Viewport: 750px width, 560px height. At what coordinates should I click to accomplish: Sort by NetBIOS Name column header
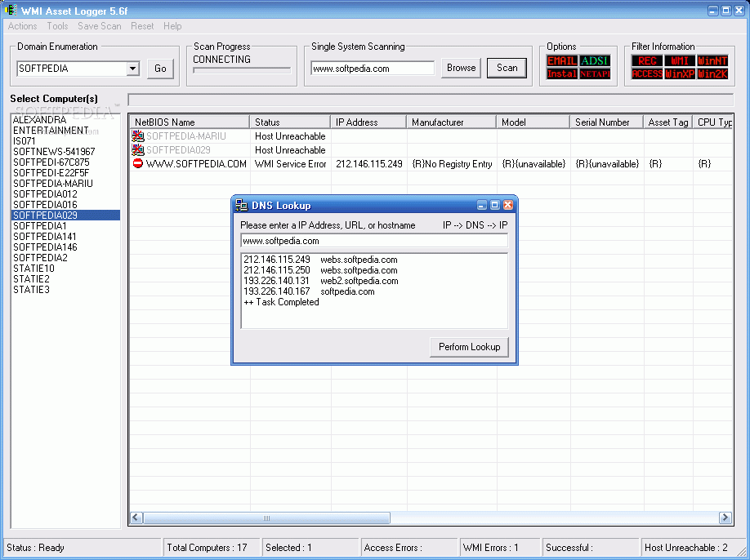[x=190, y=122]
